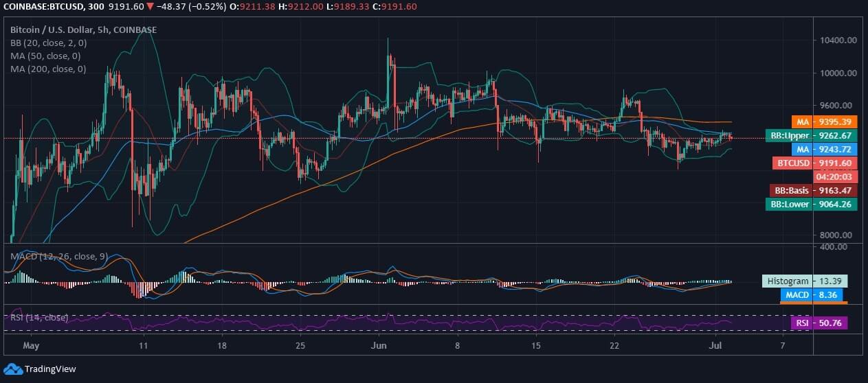
Task: Click the 8 date on time axis
Action: pos(457,345)
